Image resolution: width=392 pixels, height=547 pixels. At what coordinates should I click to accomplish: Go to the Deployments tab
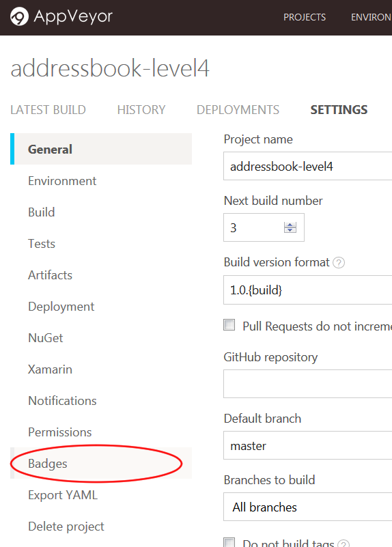238,110
